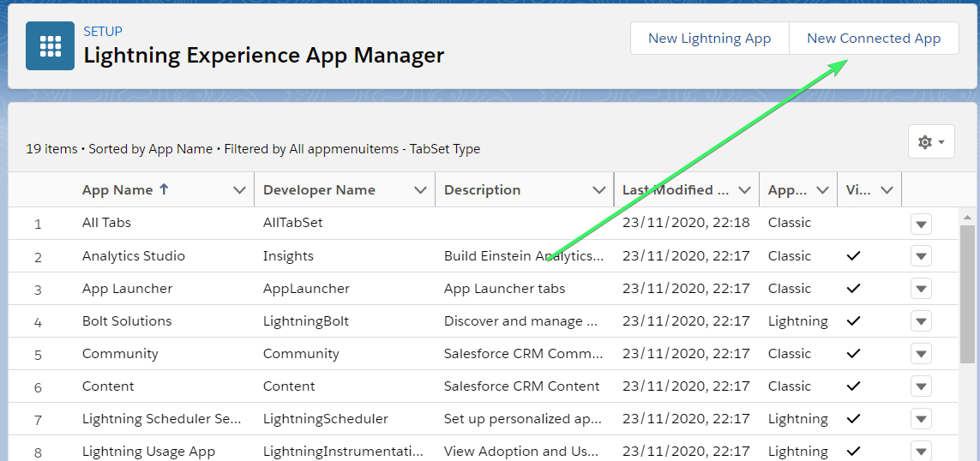Open the list view settings gear
Viewport: 980px width, 461px height.
pos(931,141)
